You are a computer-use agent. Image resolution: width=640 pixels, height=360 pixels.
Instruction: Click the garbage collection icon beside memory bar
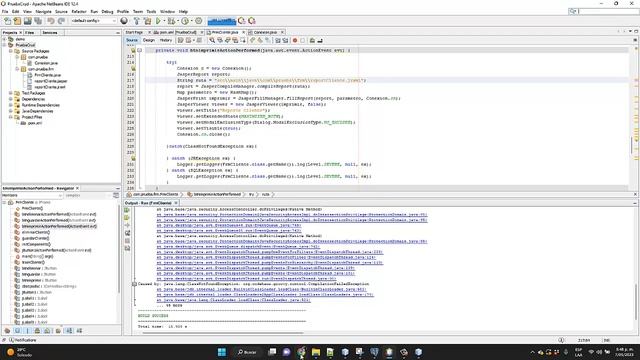[242, 21]
